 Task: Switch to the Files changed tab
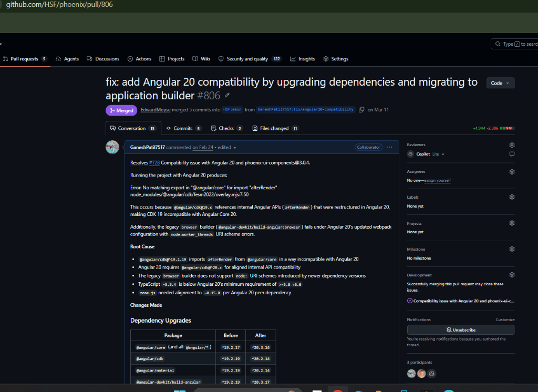click(x=275, y=128)
